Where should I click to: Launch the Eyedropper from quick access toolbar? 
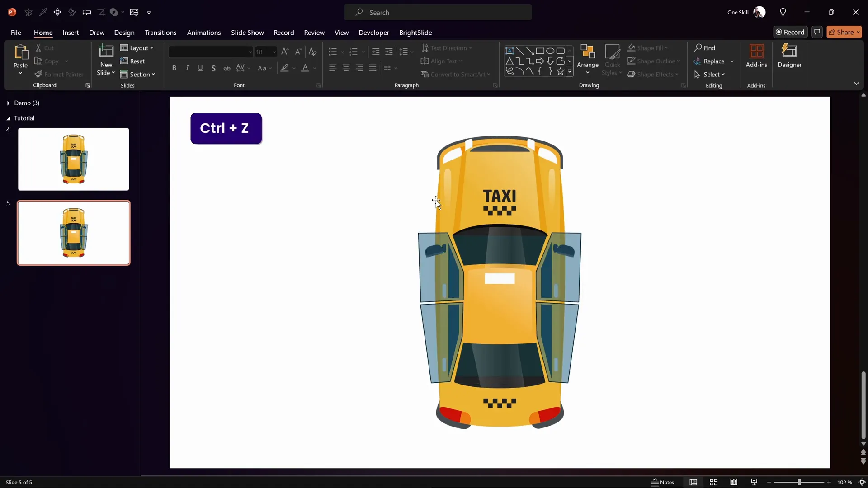tap(43, 12)
